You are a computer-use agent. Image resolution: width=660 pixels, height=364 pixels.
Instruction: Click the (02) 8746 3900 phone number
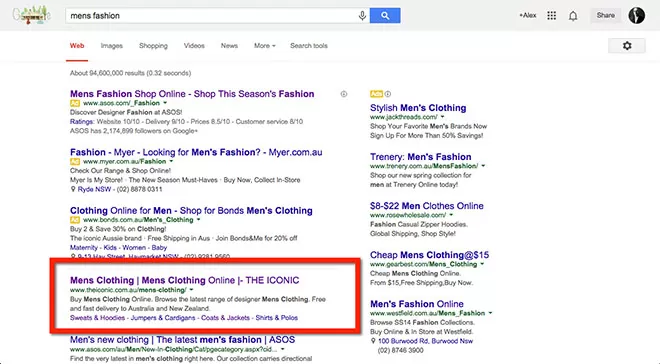(x=401, y=351)
